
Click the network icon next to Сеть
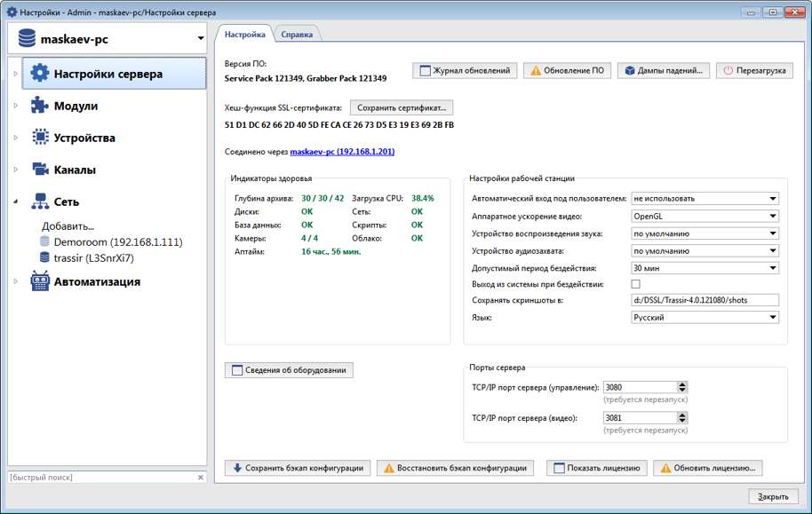(x=40, y=202)
